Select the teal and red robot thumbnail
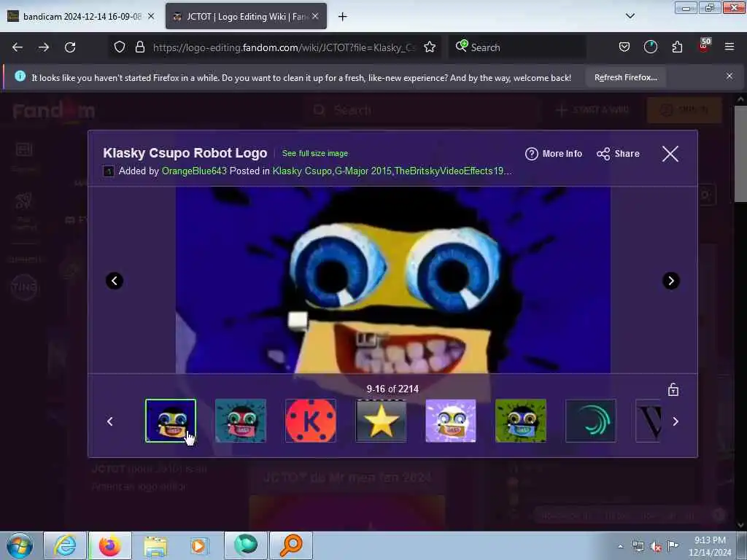The image size is (747, 560). tap(241, 421)
